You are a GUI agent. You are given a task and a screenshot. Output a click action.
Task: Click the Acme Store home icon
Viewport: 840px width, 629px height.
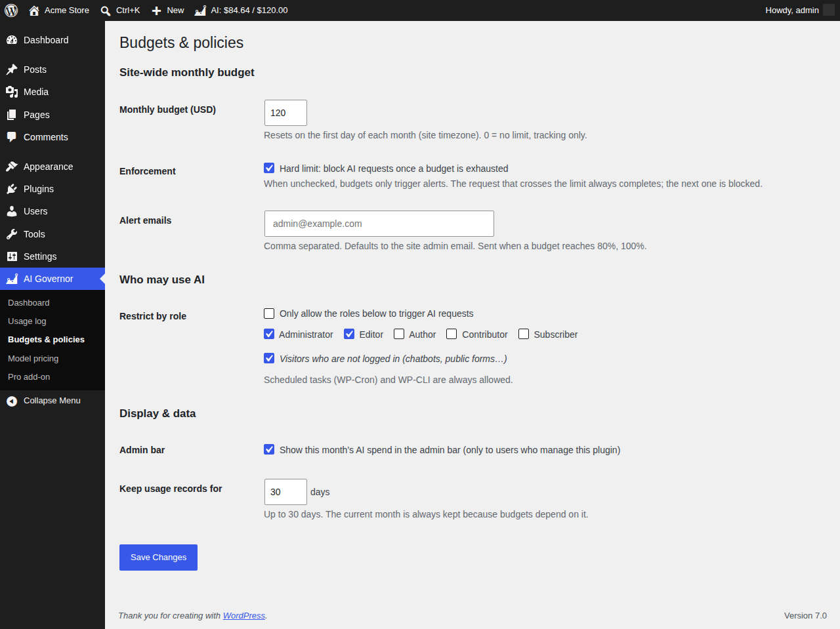point(34,10)
